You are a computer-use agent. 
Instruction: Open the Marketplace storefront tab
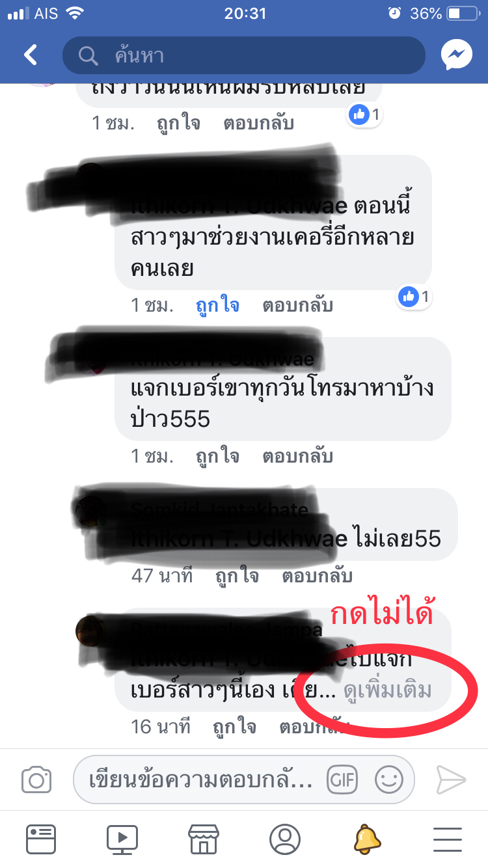(x=204, y=839)
